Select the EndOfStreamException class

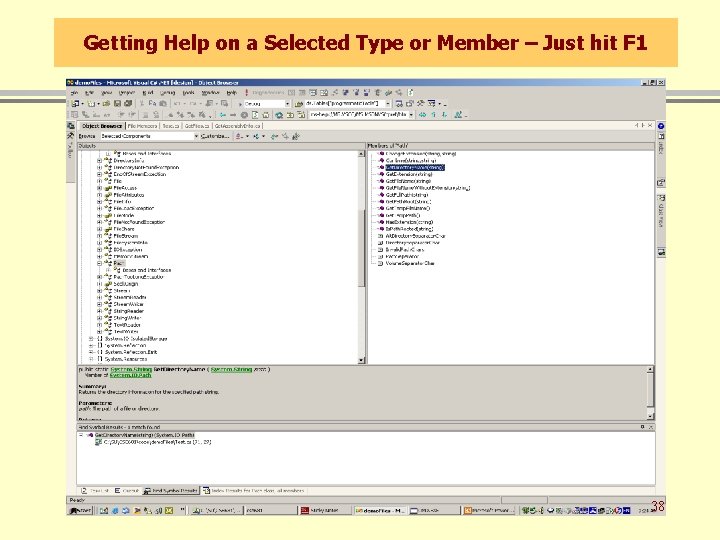(x=140, y=174)
